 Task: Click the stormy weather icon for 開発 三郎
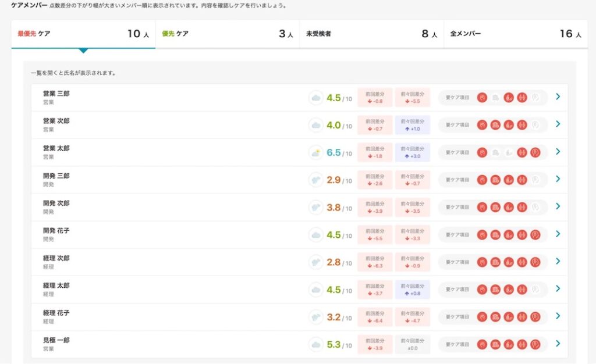(315, 180)
